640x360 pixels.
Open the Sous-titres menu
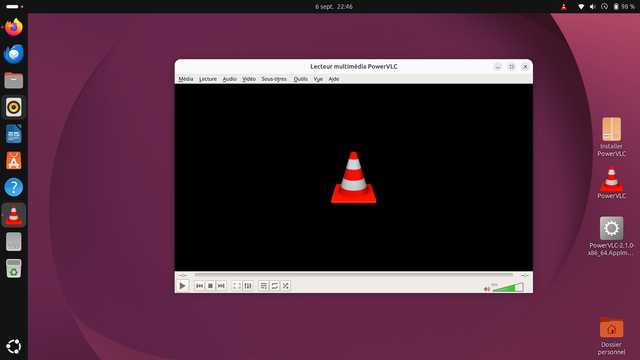click(274, 79)
